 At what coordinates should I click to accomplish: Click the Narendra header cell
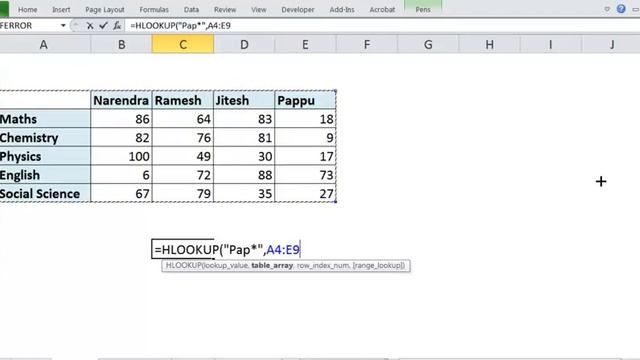tap(121, 100)
